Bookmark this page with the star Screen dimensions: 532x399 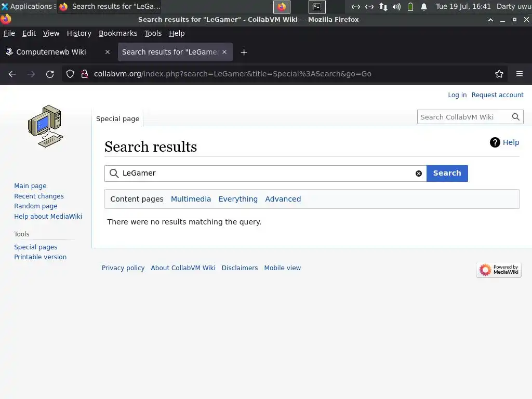[499, 74]
